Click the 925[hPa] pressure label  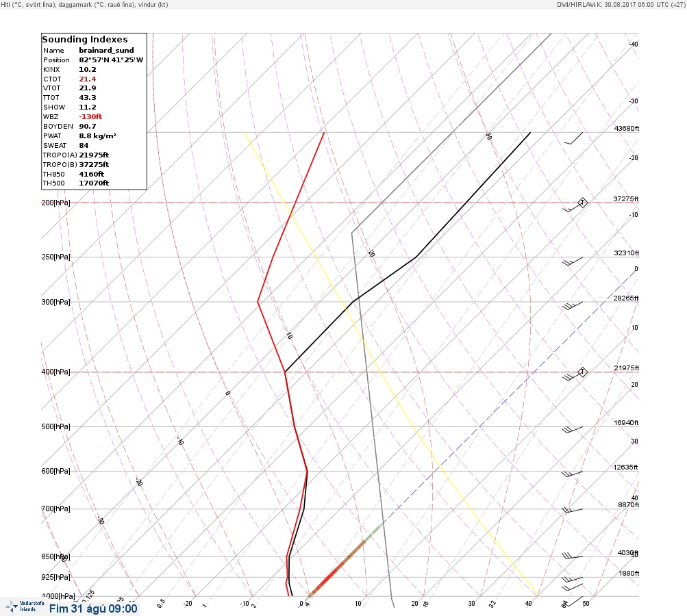click(x=55, y=577)
